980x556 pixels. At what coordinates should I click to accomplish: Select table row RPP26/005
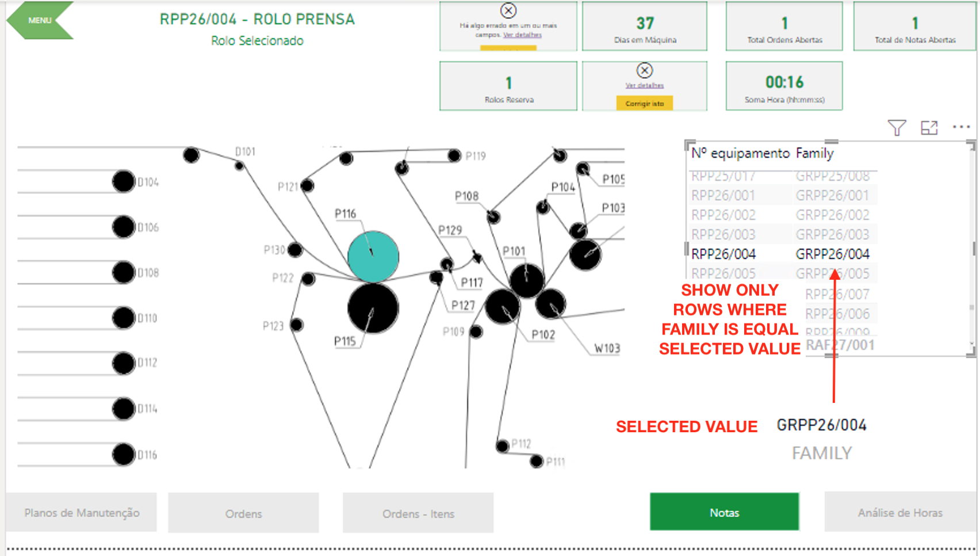(x=783, y=274)
